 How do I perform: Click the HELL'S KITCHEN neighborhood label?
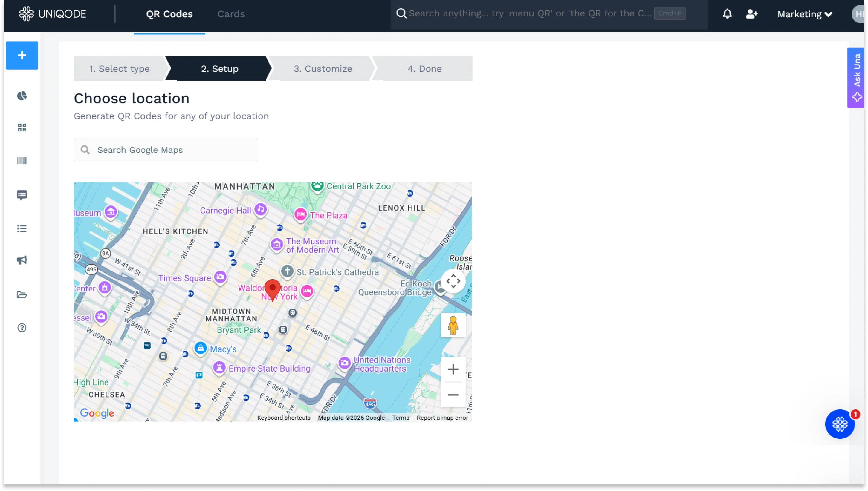pos(175,231)
